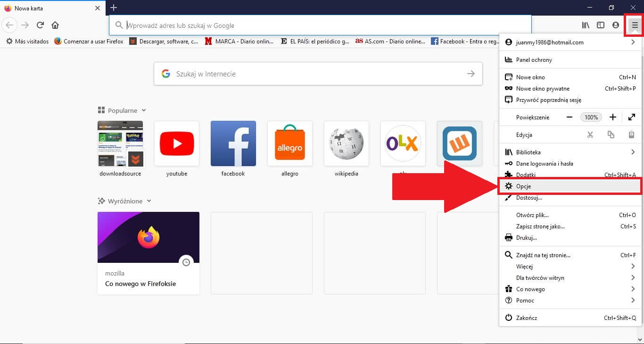Choose Zapisz stronę jako... from menu
Image resolution: width=644 pixels, height=344 pixels.
[570, 226]
